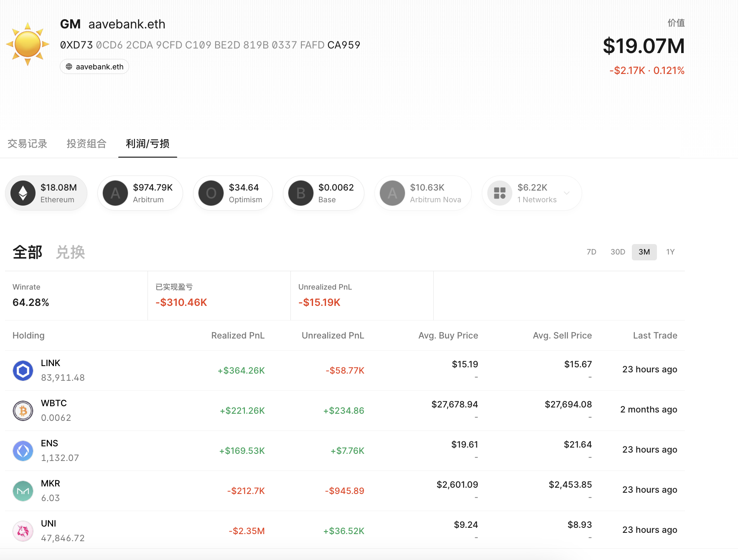Set time range to 30D
Image resolution: width=738 pixels, height=560 pixels.
point(618,252)
